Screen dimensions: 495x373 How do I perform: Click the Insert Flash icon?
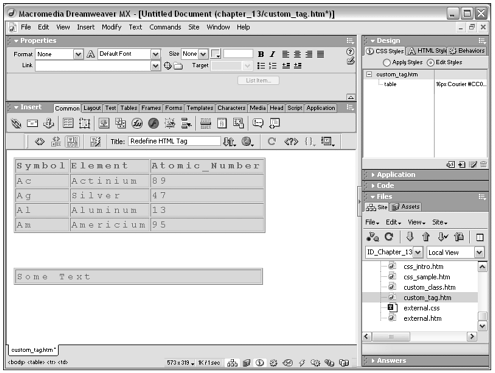[153, 123]
